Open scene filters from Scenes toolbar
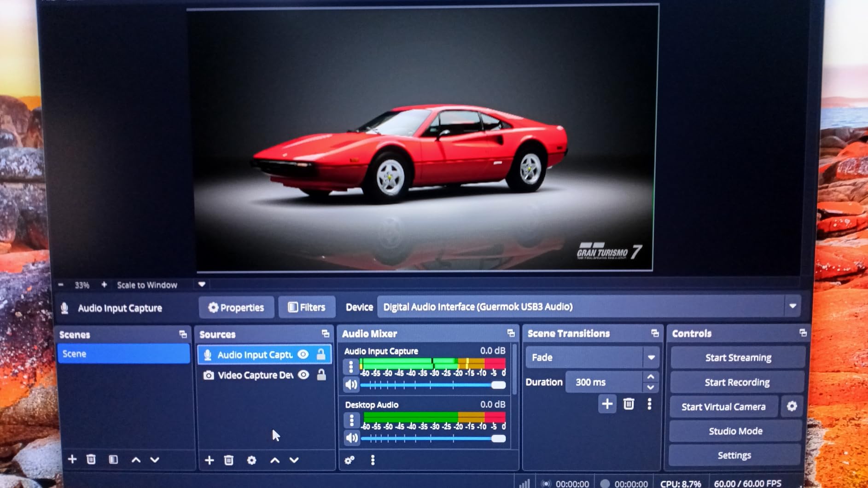The width and height of the screenshot is (868, 488). click(113, 459)
